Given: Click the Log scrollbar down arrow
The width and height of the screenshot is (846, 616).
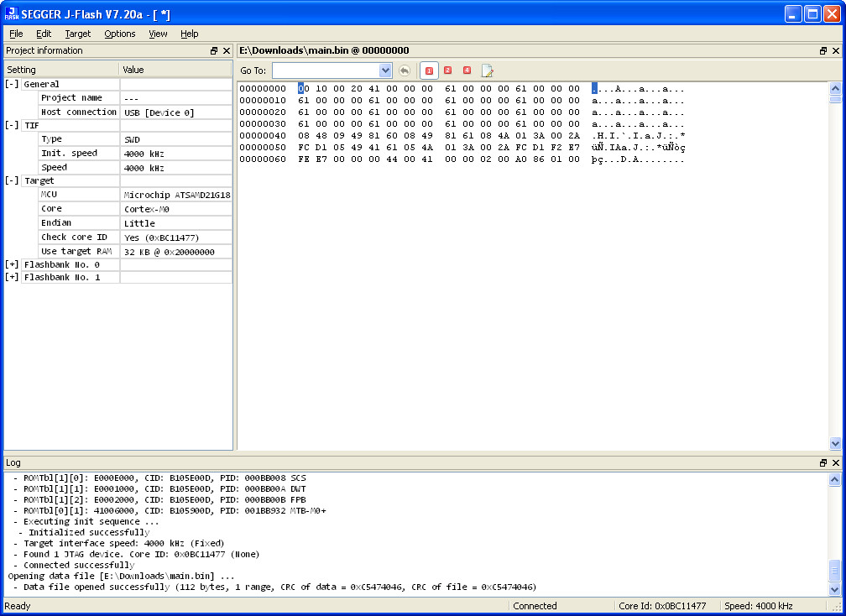Looking at the screenshot, I should pos(834,590).
